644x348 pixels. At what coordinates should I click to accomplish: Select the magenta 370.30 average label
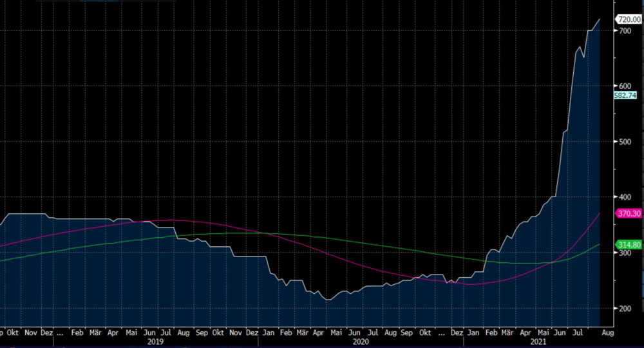click(628, 213)
